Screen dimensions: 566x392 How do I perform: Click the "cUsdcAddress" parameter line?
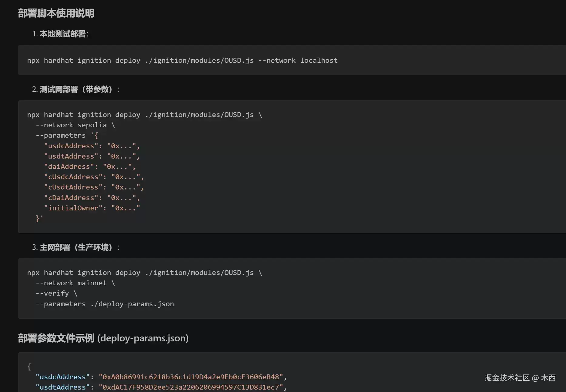click(94, 177)
